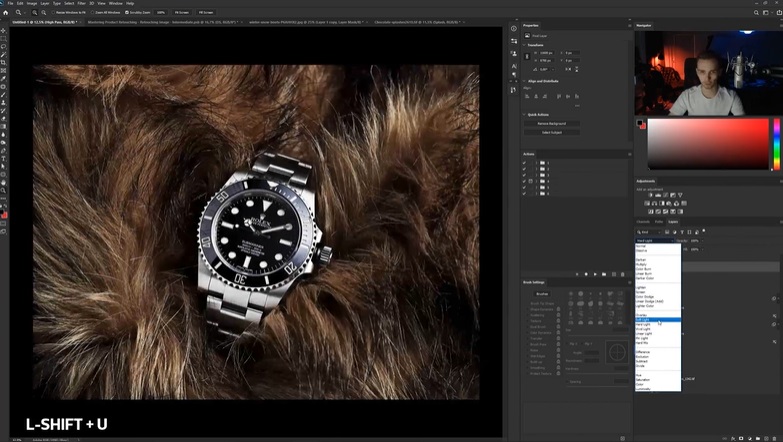Click the Align horizontal centers icon

(536, 96)
